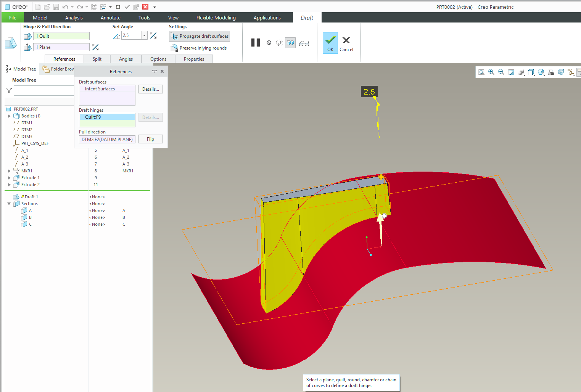Click the Flip pull direction button
581x392 pixels.
(150, 139)
